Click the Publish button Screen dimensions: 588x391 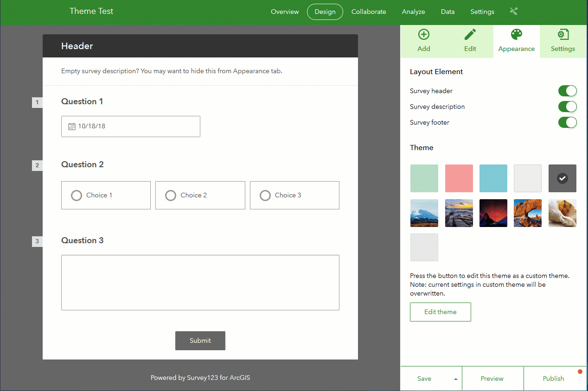554,378
